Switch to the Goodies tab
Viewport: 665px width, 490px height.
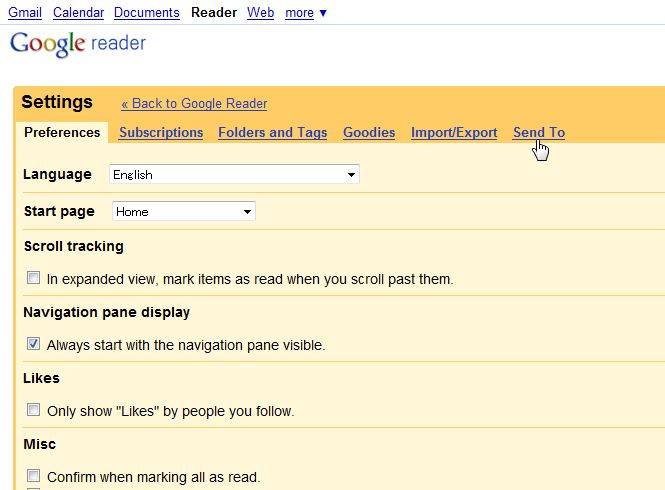pos(369,132)
